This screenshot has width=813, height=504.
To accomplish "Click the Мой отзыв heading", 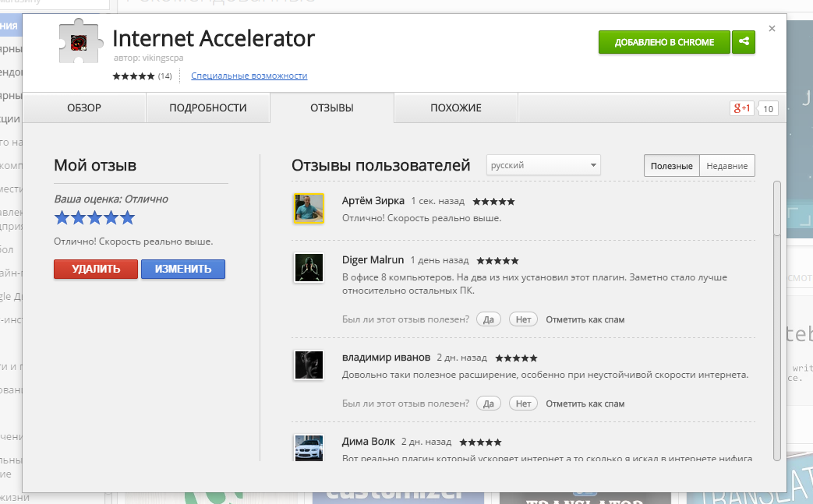I will [x=95, y=165].
